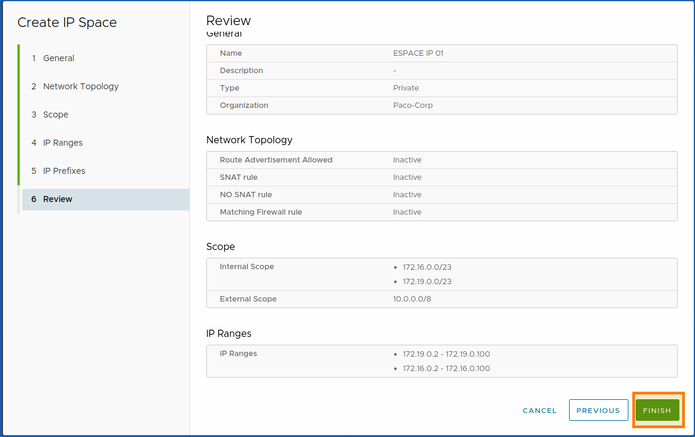Click the Create IP Space title
The width and height of the screenshot is (695, 437).
click(67, 23)
